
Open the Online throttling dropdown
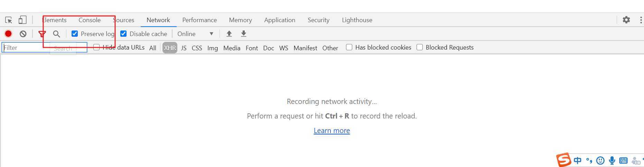pos(195,34)
